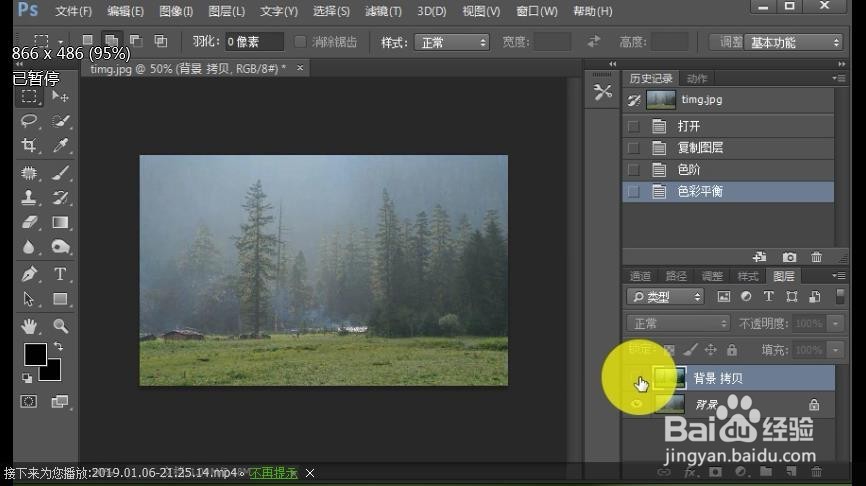Select the Blur tool
866x486 pixels.
click(x=29, y=246)
